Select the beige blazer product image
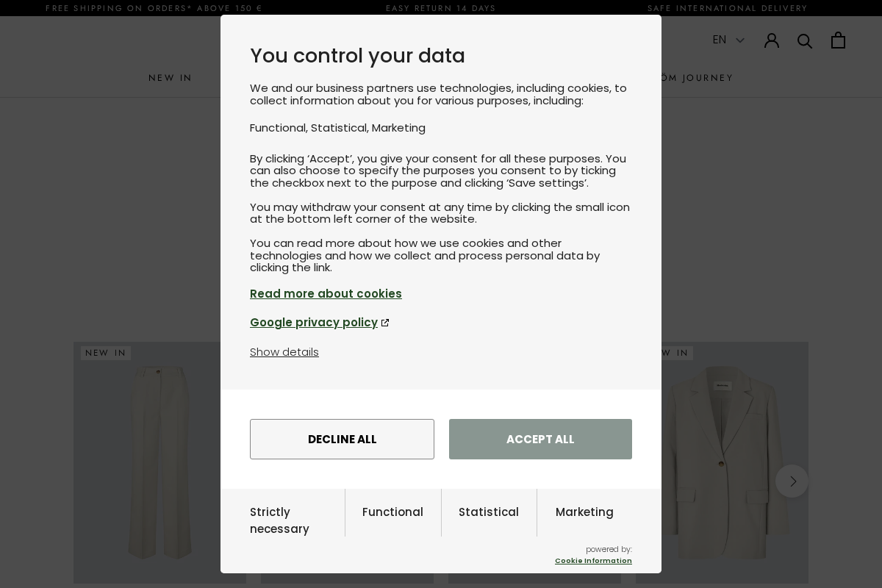 click(722, 463)
